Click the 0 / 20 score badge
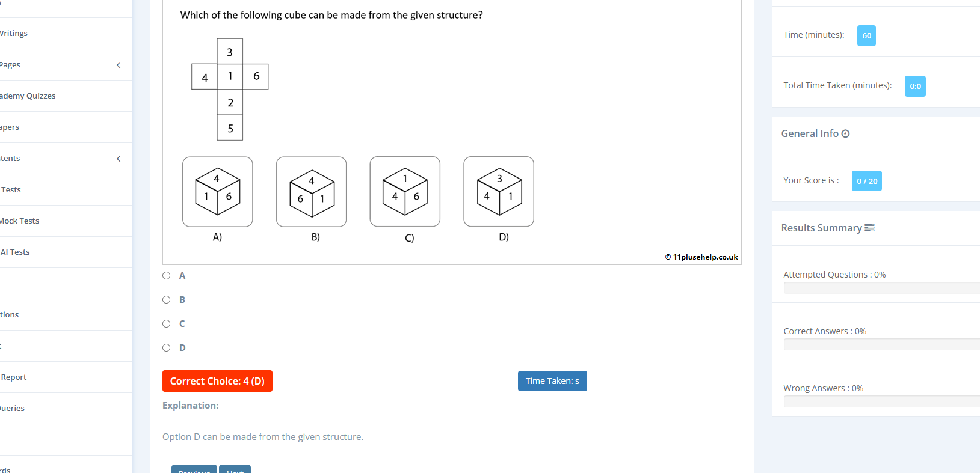 pyautogui.click(x=866, y=180)
